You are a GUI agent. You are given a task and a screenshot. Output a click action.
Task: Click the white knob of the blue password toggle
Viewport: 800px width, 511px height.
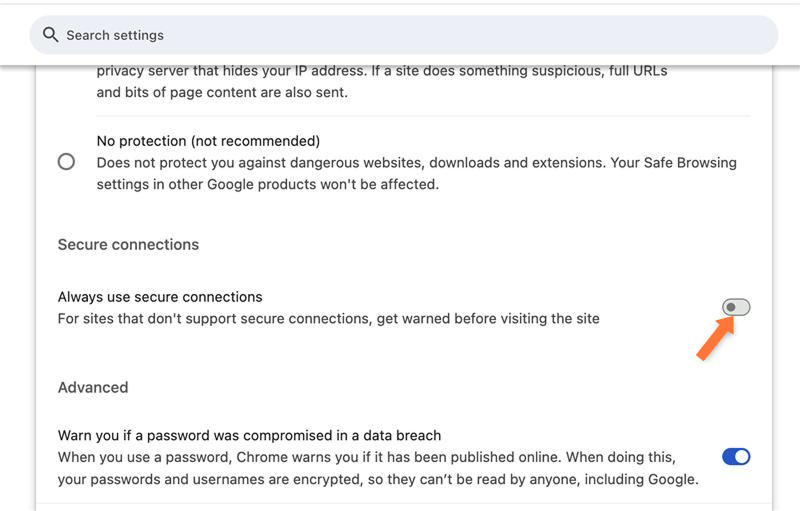742,457
